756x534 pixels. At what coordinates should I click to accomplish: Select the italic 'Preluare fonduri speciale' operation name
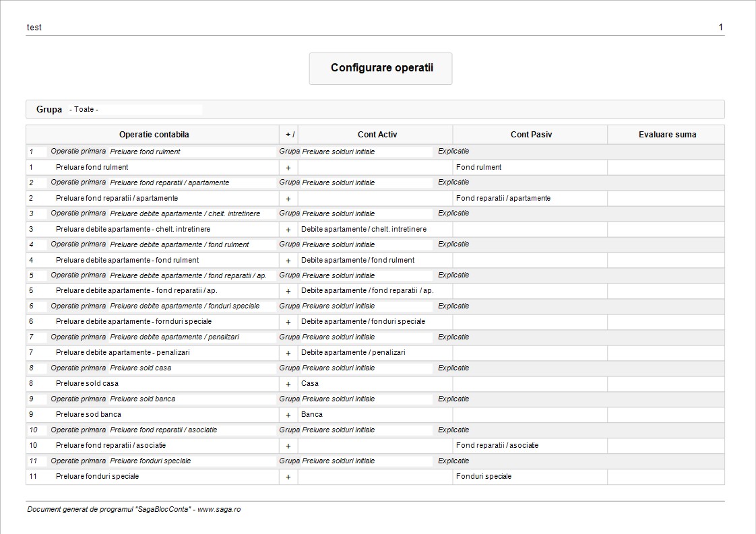pyautogui.click(x=150, y=461)
